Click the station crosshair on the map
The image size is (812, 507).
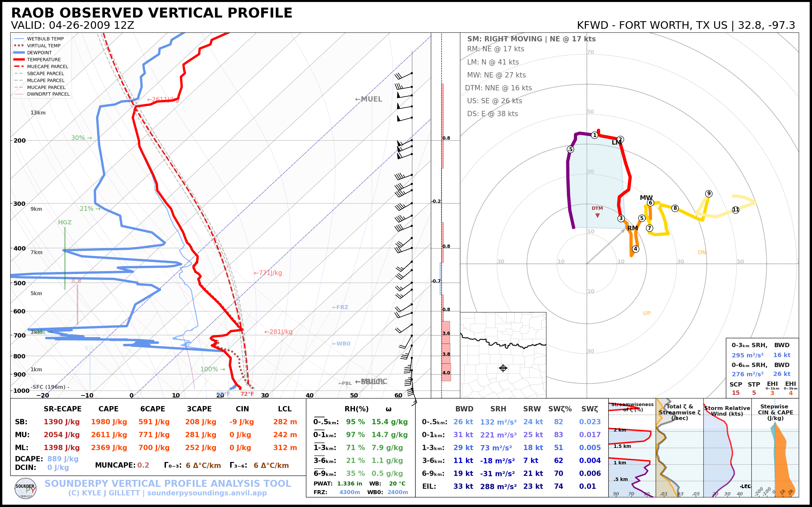click(x=503, y=368)
